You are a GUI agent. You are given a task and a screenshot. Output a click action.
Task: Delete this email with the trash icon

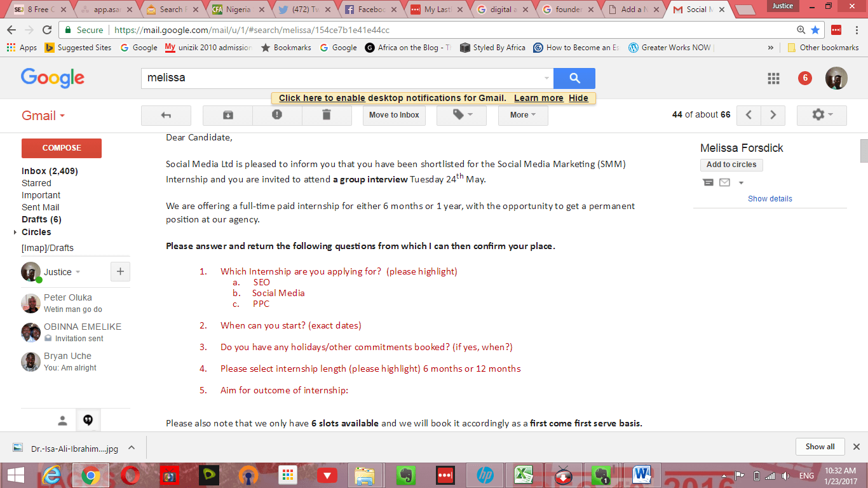[327, 115]
